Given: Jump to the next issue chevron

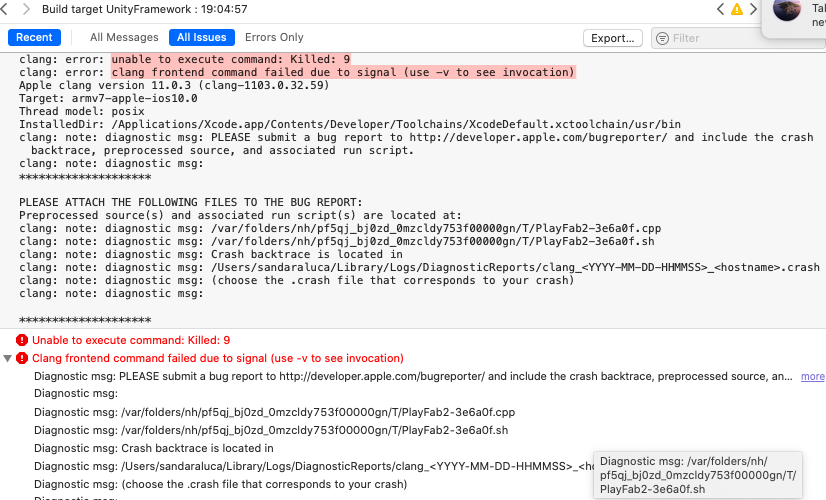Looking at the screenshot, I should [753, 9].
